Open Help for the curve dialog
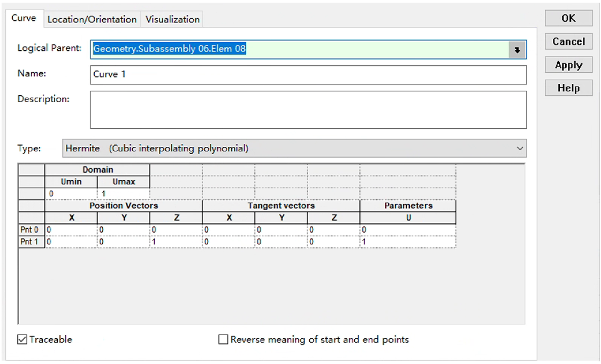 tap(568, 88)
